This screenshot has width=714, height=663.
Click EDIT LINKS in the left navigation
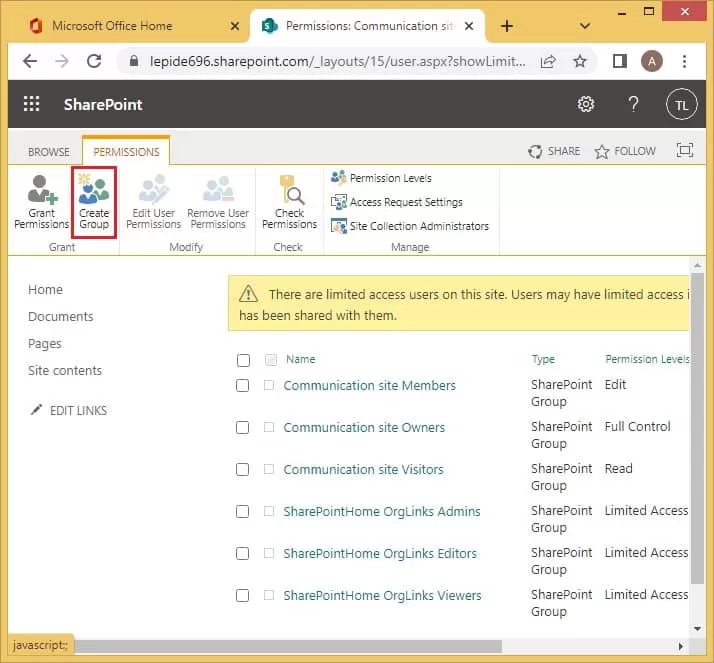click(x=77, y=410)
